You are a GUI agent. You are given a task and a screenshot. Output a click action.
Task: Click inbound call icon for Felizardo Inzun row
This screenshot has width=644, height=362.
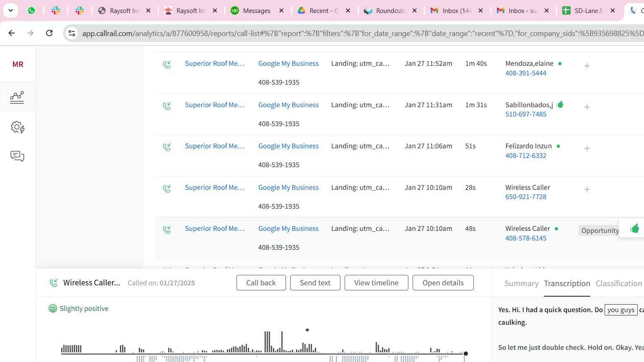coord(167,147)
